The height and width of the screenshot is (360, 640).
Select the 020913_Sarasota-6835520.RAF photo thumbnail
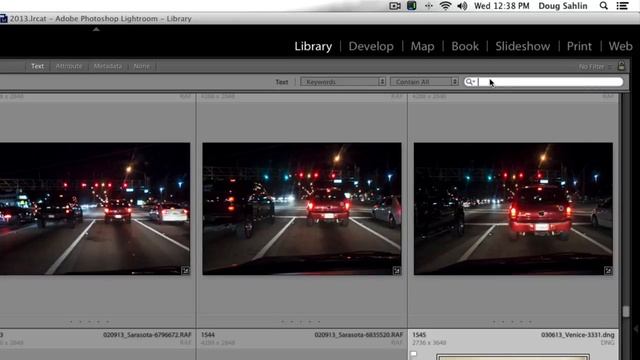[x=302, y=209]
